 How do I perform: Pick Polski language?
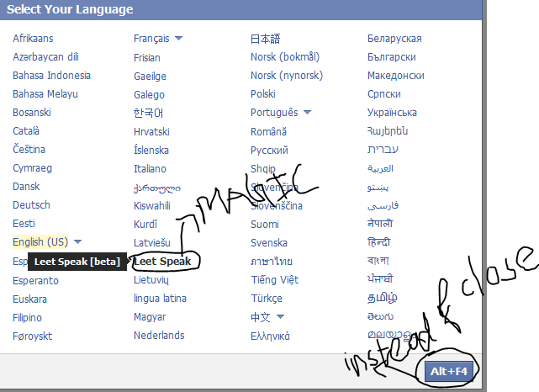(263, 94)
